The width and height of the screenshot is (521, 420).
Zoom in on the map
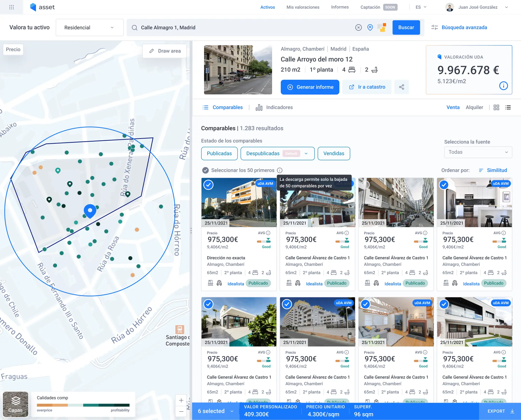(181, 400)
